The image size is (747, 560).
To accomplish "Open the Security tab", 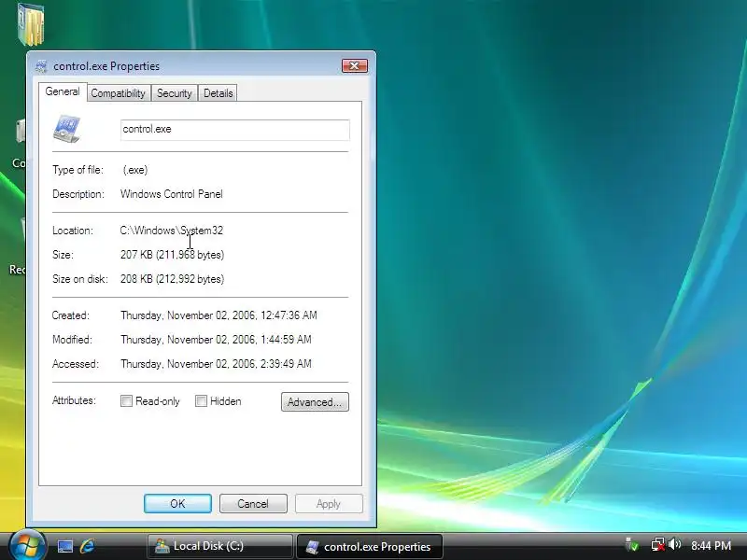I will (175, 93).
